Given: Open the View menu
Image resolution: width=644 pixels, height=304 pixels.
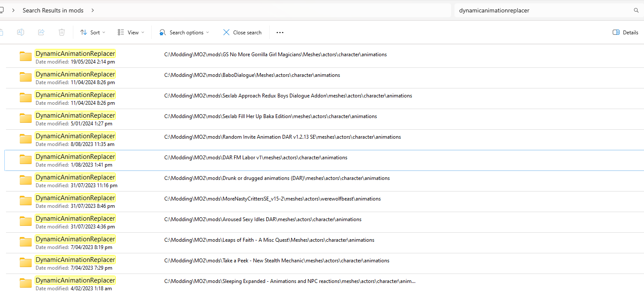Looking at the screenshot, I should (x=131, y=32).
